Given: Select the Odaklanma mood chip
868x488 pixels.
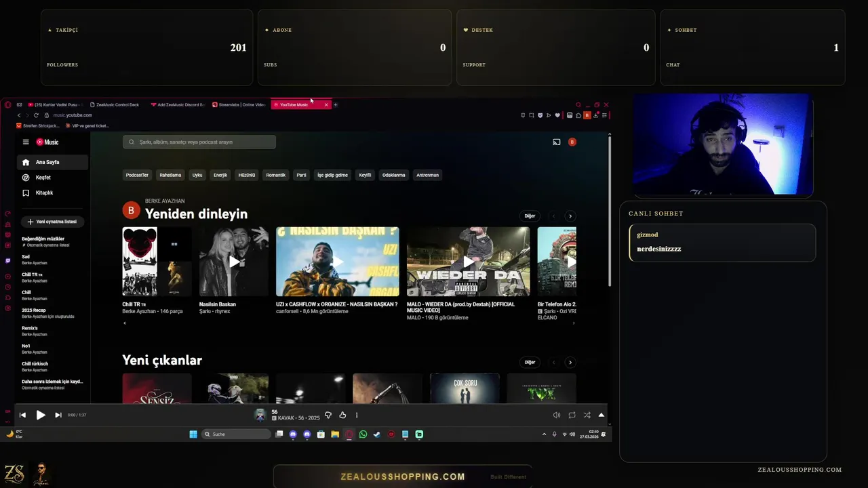Looking at the screenshot, I should [394, 175].
